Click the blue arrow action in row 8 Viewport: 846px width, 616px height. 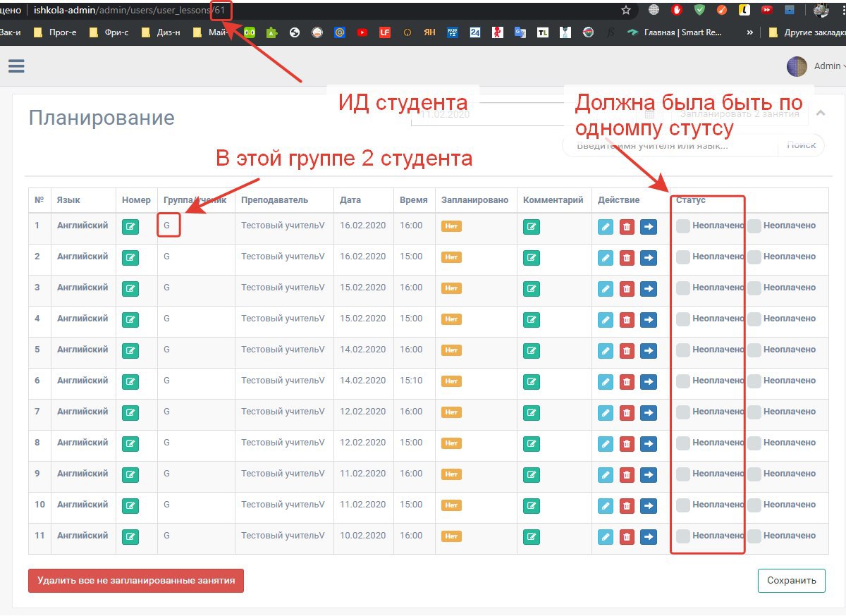[649, 444]
